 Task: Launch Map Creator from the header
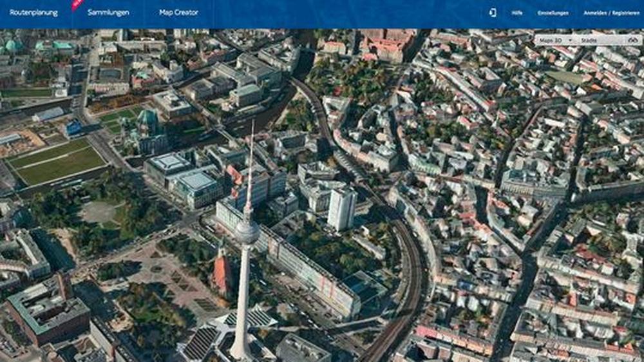[x=178, y=12]
